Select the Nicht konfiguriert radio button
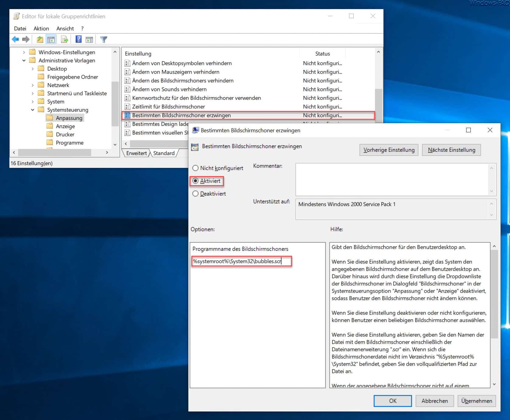Viewport: 510px width, 420px height. tap(195, 168)
